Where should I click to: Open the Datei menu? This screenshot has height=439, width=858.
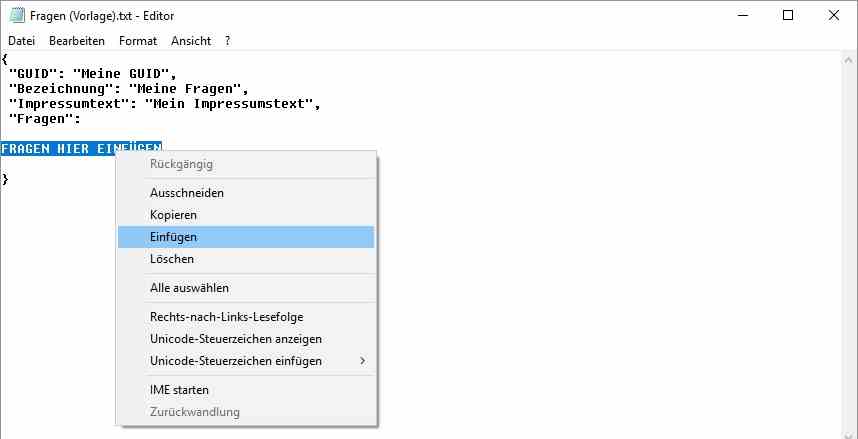point(21,41)
